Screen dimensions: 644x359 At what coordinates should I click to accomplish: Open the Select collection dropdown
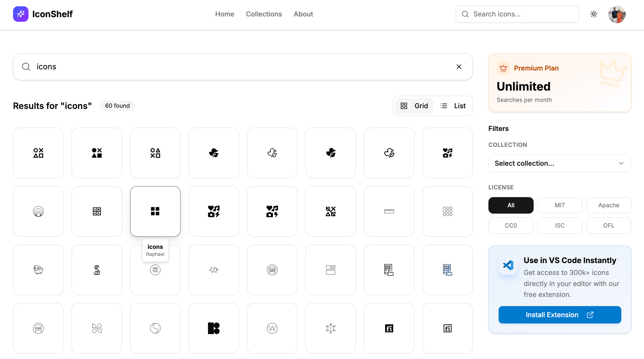click(559, 163)
